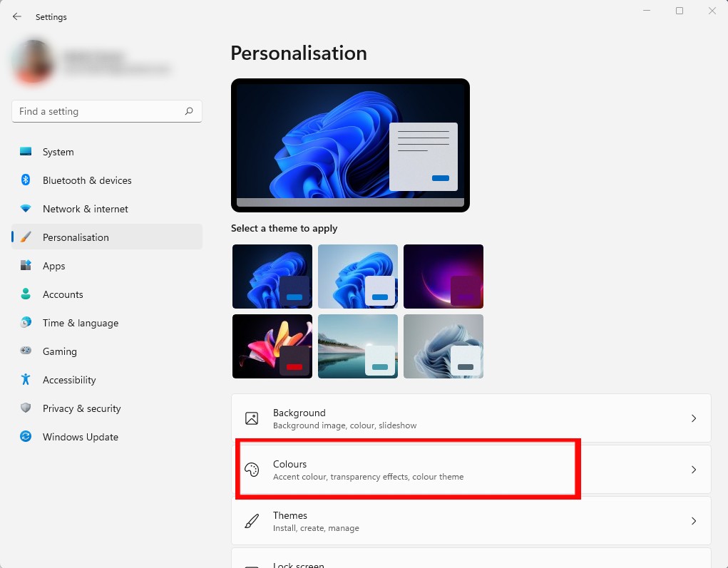Open Windows Update page

107,437
